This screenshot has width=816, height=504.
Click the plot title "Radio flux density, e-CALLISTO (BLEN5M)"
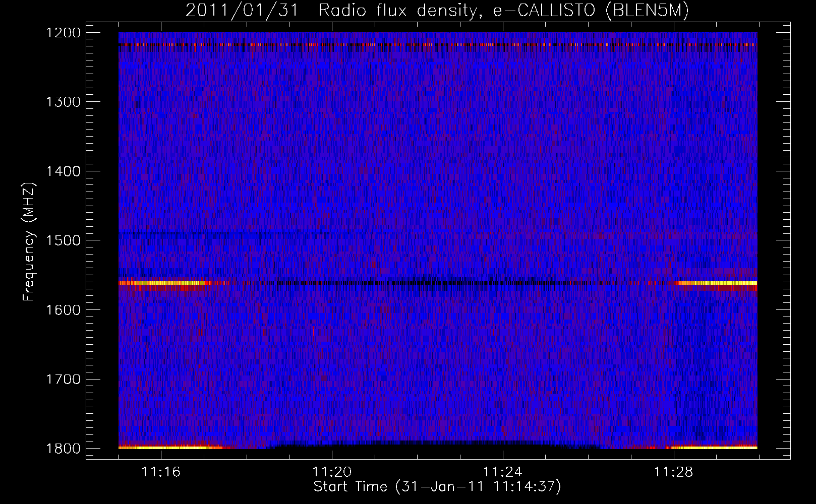(503, 11)
